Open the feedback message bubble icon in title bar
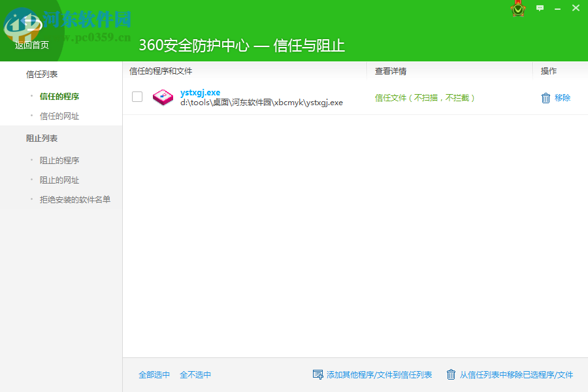This screenshot has height=392, width=588. [540, 8]
